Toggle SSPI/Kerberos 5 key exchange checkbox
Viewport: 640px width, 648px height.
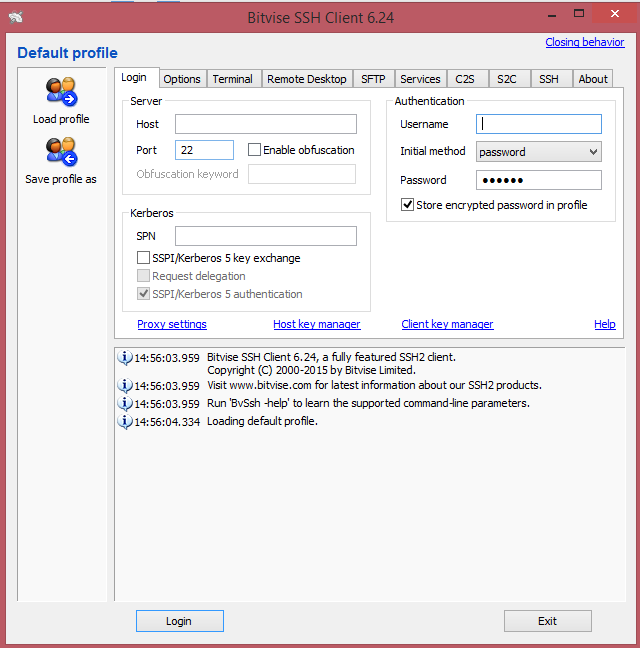[143, 258]
